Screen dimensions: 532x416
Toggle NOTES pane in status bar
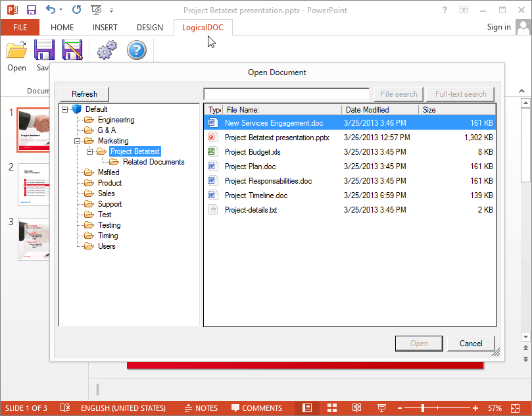click(x=201, y=408)
